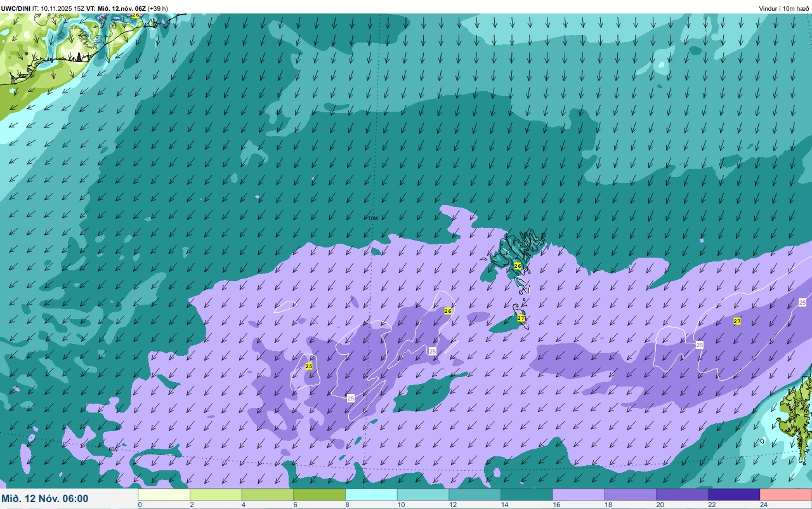812x509 pixels.
Task: Pick the medium teal 12–14 legend swatch
Action: (x=475, y=494)
